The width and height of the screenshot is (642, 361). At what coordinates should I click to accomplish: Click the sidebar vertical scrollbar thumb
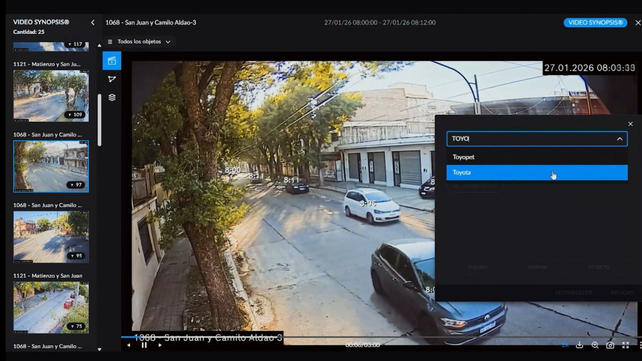[99, 120]
